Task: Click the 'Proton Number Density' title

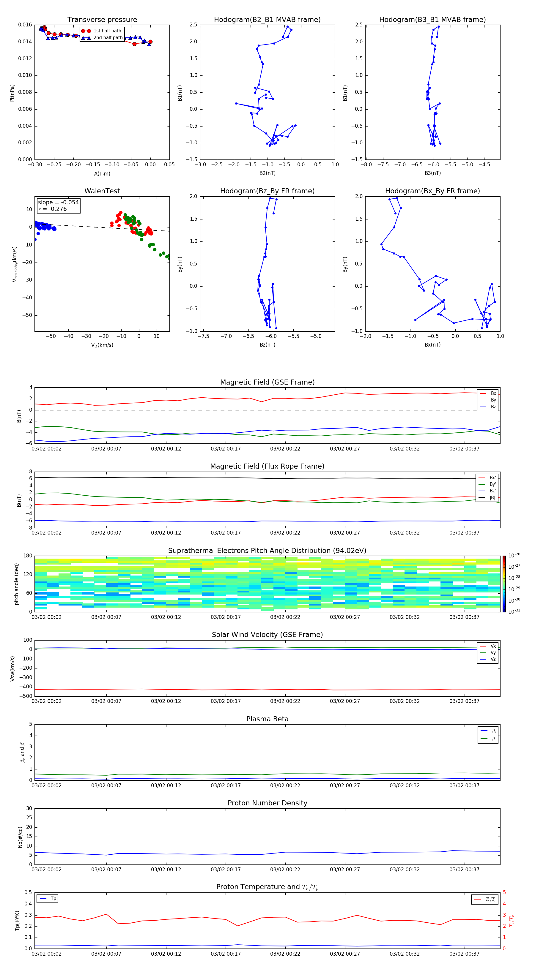Action: 267,803
